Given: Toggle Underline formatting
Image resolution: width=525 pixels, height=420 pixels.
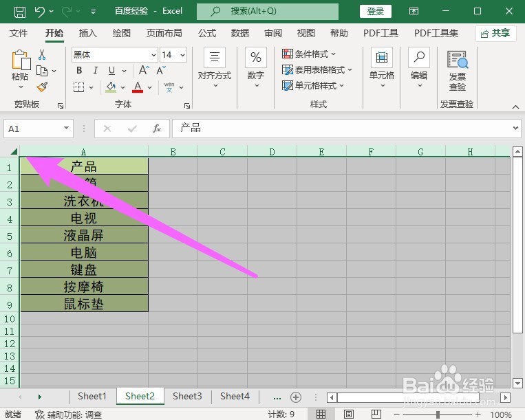Looking at the screenshot, I should point(112,71).
